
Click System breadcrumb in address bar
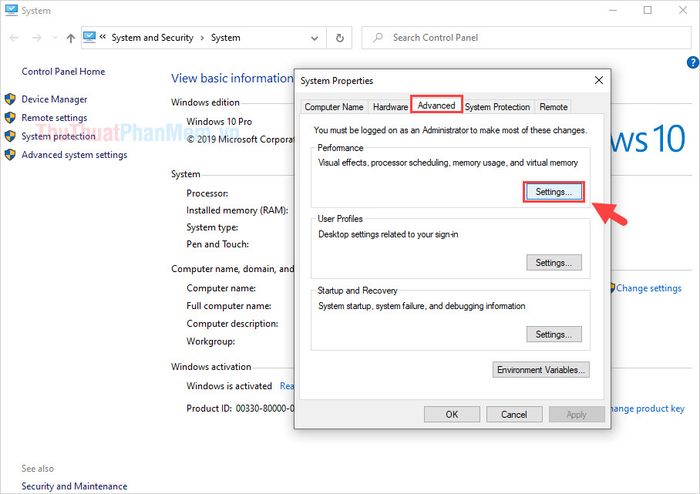click(225, 38)
